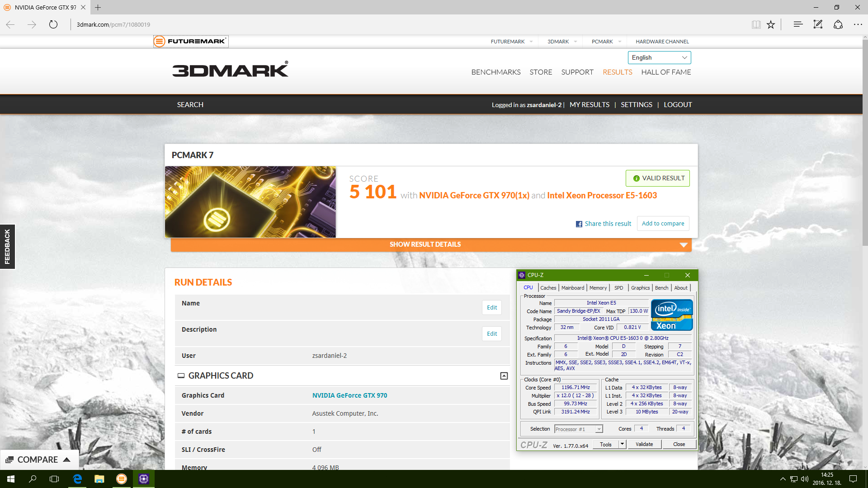Screen dimensions: 868x488
Task: Click Add to compare button
Action: (x=663, y=224)
